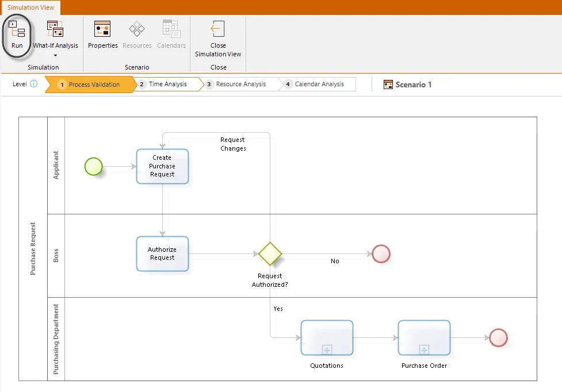Click the Request Authorized? label
Image resolution: width=562 pixels, height=392 pixels.
pyautogui.click(x=270, y=280)
